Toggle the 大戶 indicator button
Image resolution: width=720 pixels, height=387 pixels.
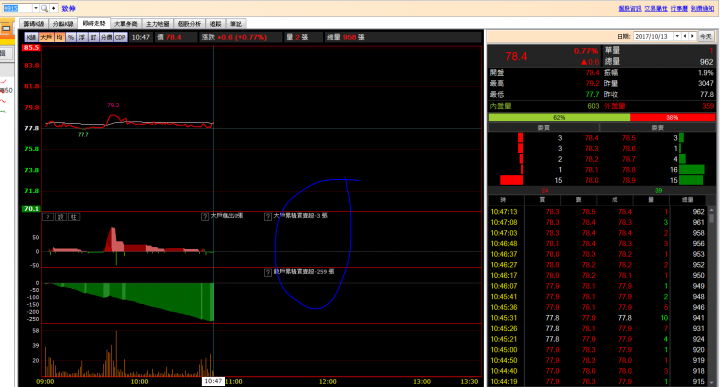46,37
